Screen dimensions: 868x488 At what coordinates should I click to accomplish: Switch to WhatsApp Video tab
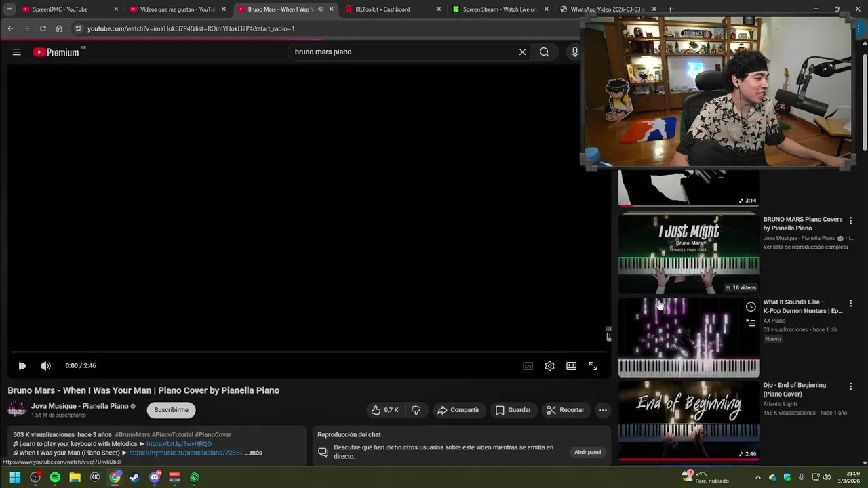click(x=608, y=9)
